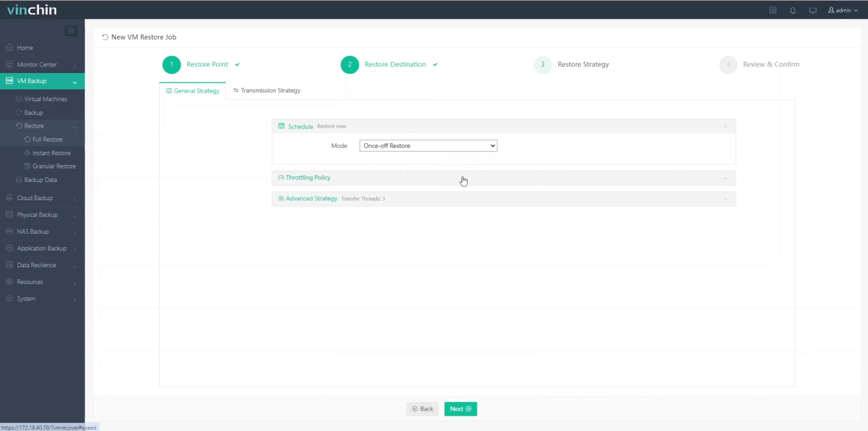Open the Mode dropdown Once-off Restore
868x431 pixels.
[428, 146]
